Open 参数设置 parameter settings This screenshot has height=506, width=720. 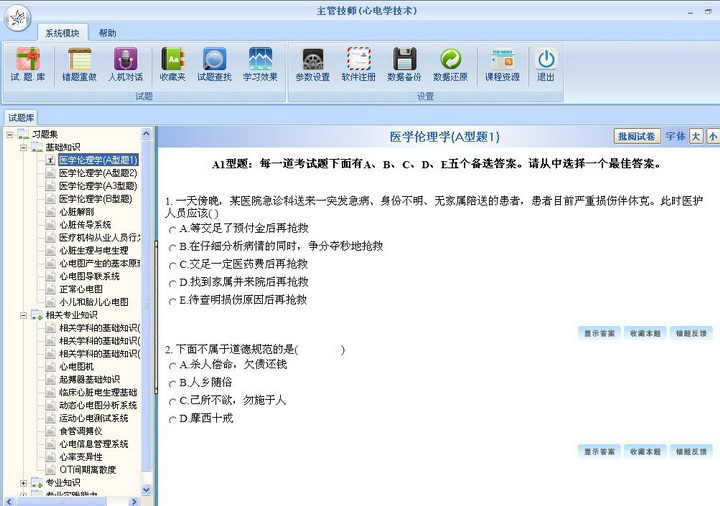pos(313,64)
